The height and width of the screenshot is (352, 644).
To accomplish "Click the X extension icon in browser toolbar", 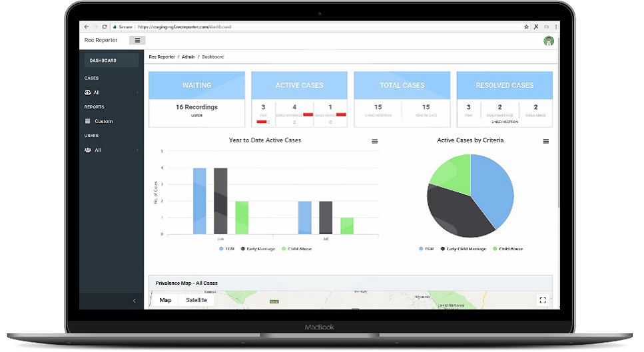I will (x=536, y=27).
